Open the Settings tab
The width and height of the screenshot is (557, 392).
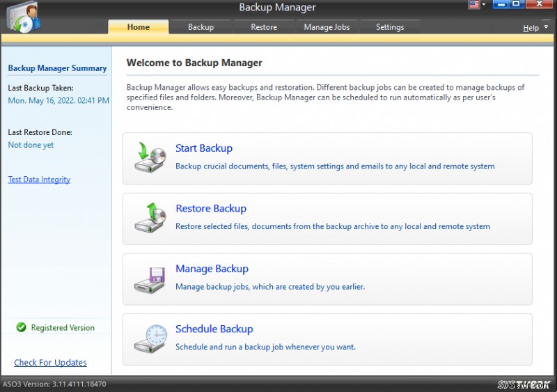pyautogui.click(x=390, y=27)
